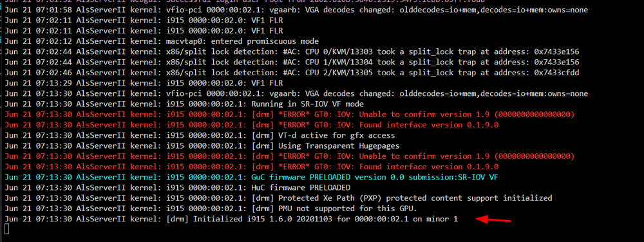Click the 07:01:58 vfio-pci VGA decodes line

coord(296,10)
